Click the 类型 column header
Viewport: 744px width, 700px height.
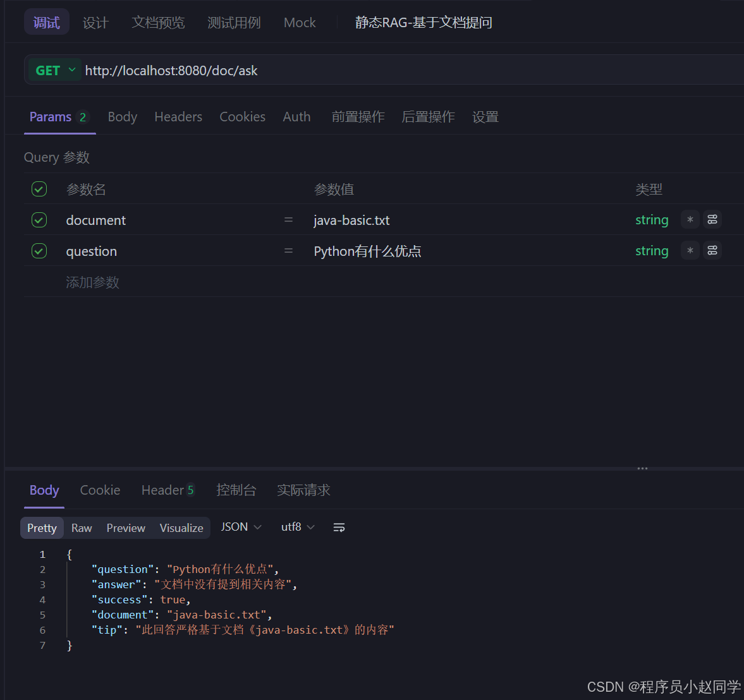(649, 190)
